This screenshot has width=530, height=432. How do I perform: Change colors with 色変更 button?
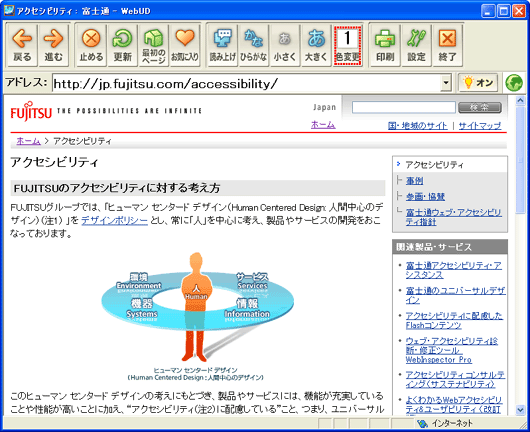(347, 45)
